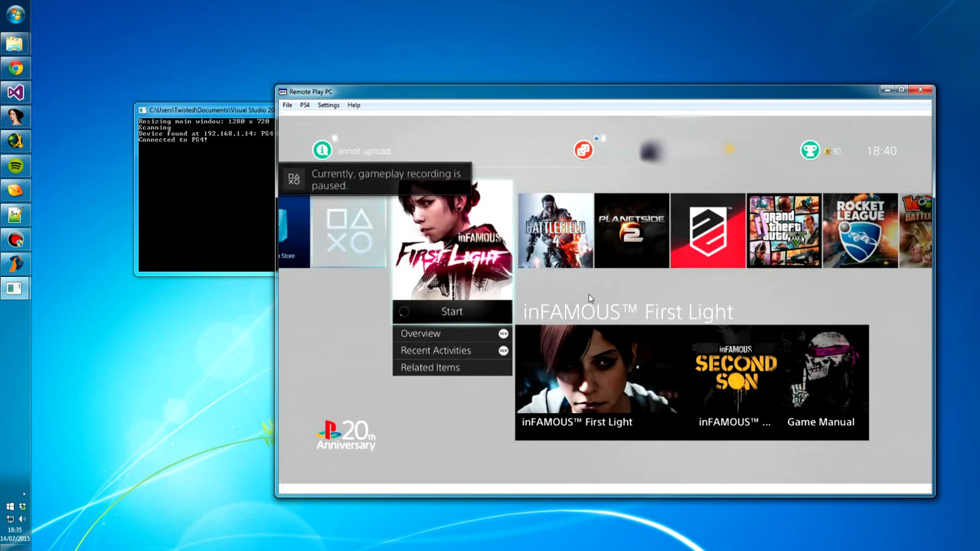Open the PS4 menu

(x=303, y=105)
